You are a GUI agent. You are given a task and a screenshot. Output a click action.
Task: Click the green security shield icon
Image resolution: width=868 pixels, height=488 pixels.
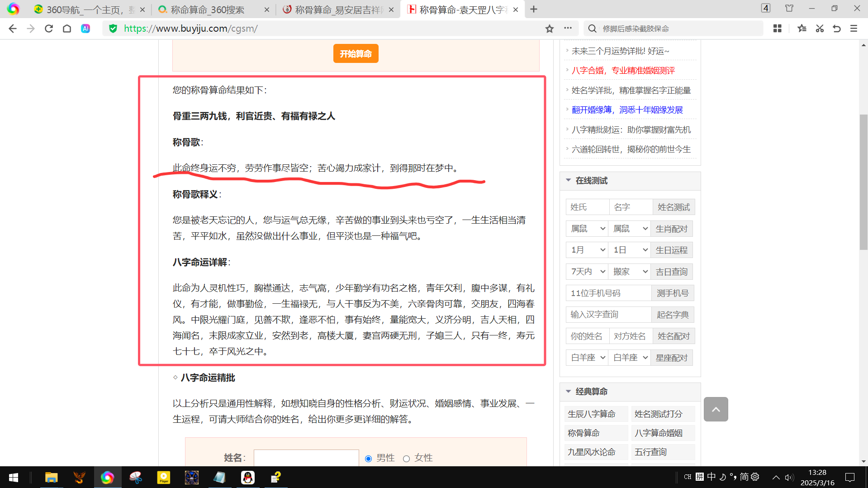pos(113,29)
